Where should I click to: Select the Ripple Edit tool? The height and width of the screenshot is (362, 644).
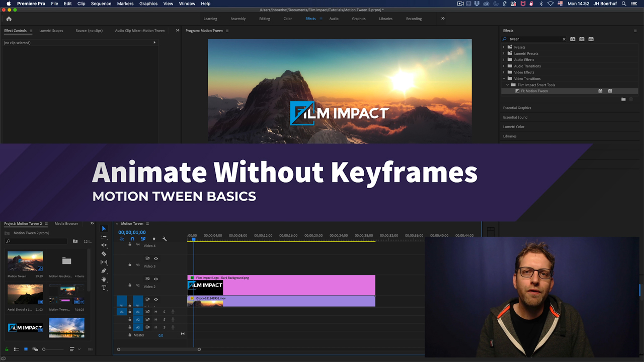pos(104,245)
